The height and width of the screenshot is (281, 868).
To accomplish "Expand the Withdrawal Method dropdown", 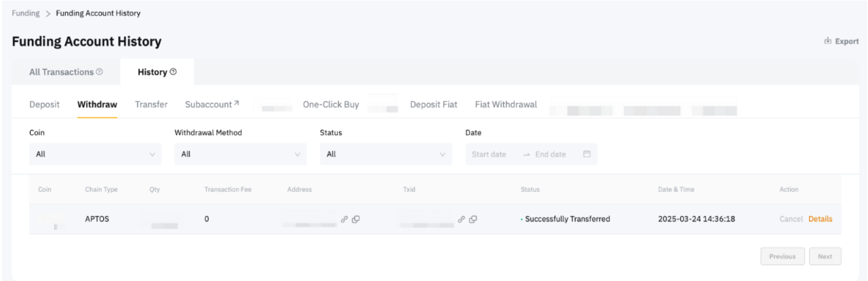I will click(x=240, y=154).
